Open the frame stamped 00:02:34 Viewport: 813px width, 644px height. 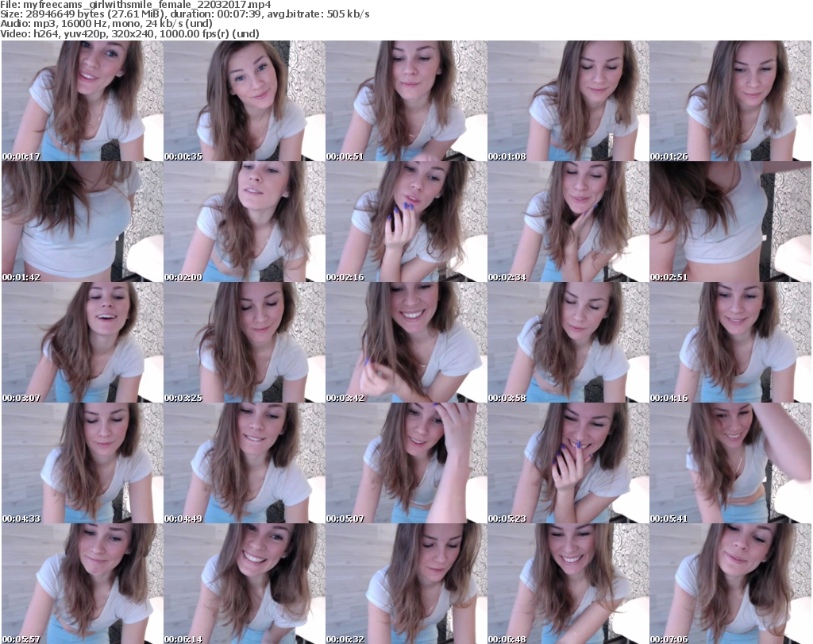pyautogui.click(x=568, y=222)
